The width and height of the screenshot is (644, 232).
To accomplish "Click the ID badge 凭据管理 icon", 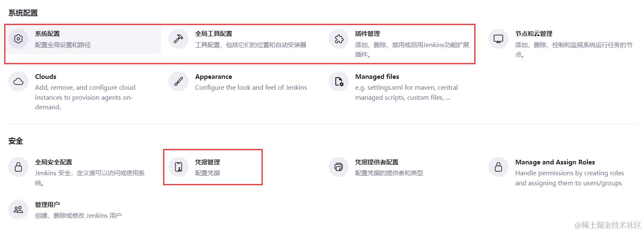I will tap(179, 167).
